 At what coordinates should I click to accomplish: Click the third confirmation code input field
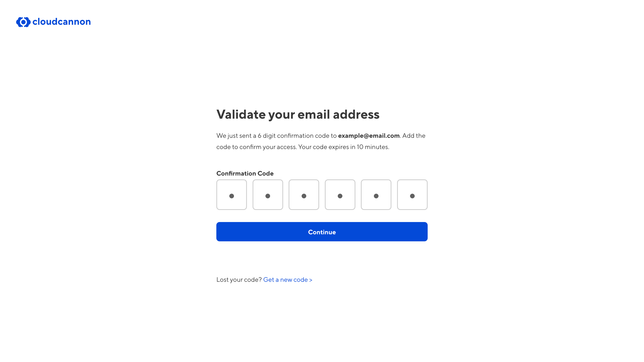click(304, 194)
